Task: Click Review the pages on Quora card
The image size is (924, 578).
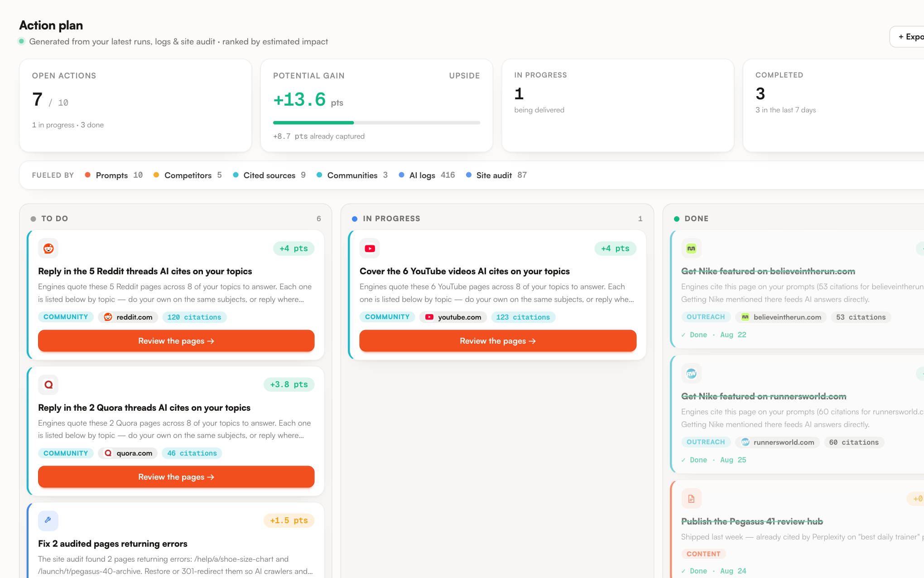Action: tap(176, 477)
